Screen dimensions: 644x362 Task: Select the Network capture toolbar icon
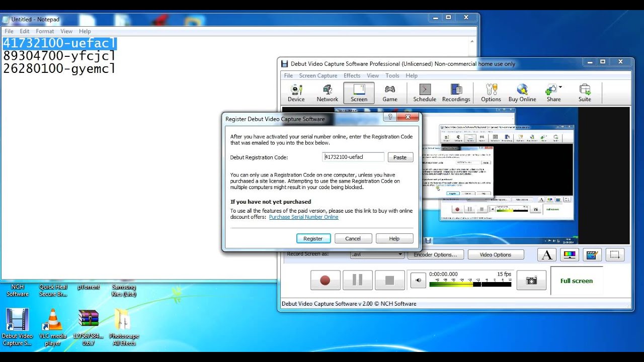pyautogui.click(x=327, y=93)
